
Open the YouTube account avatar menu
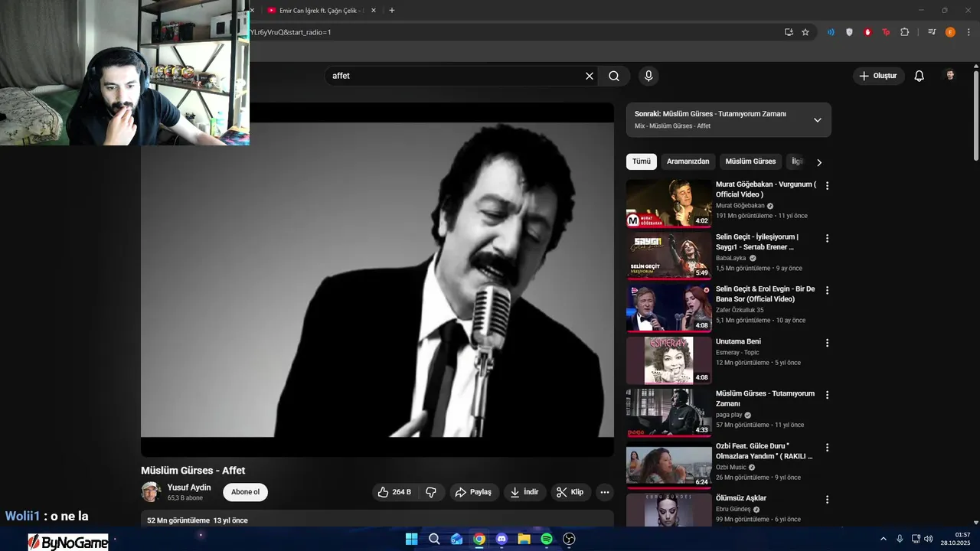tap(950, 76)
